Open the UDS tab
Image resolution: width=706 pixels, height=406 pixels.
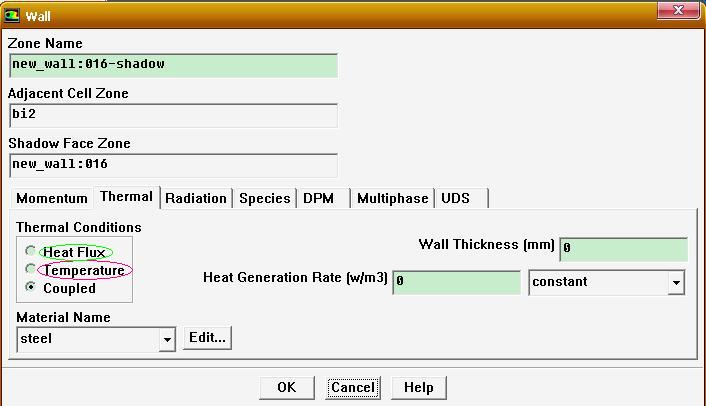coord(456,198)
